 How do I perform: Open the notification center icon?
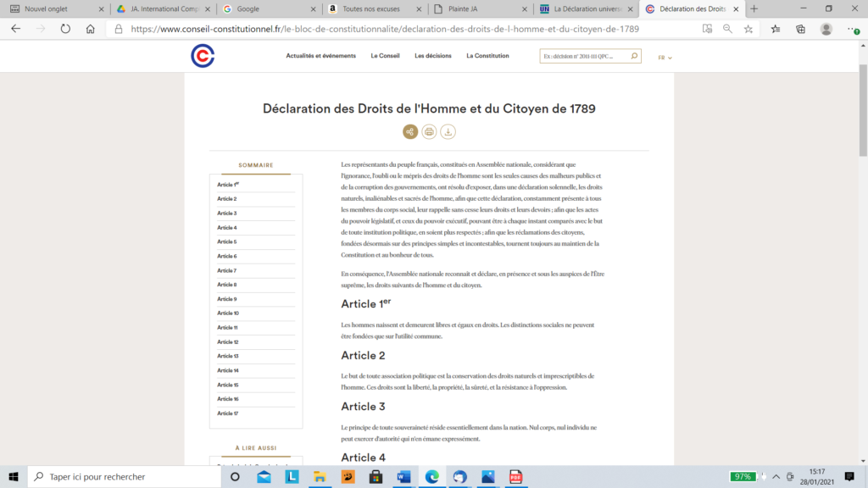pos(849,476)
